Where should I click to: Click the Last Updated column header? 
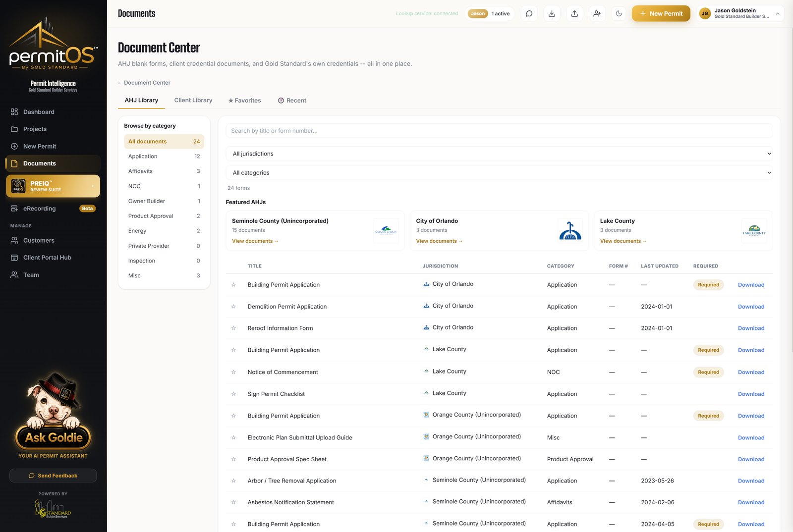pyautogui.click(x=659, y=266)
